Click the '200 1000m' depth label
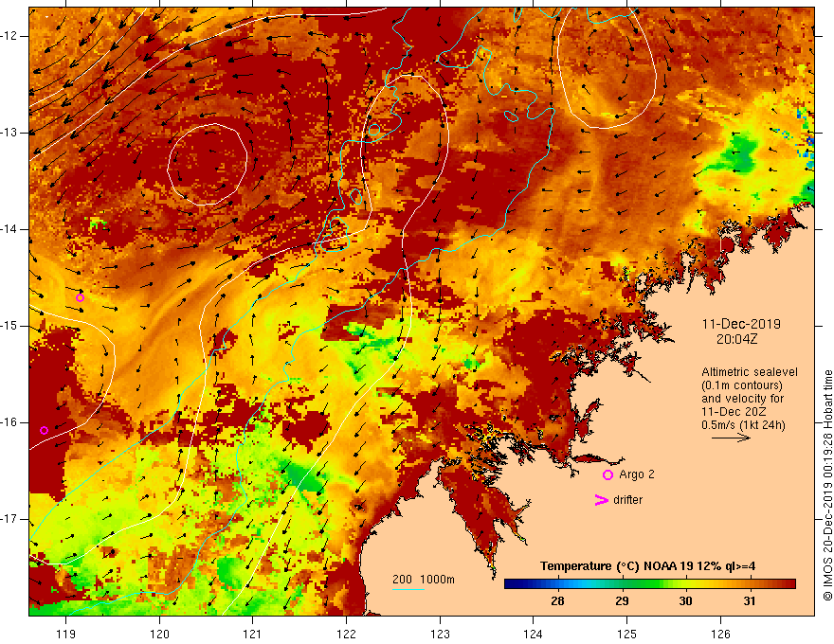Image resolution: width=834 pixels, height=644 pixels. 424,580
